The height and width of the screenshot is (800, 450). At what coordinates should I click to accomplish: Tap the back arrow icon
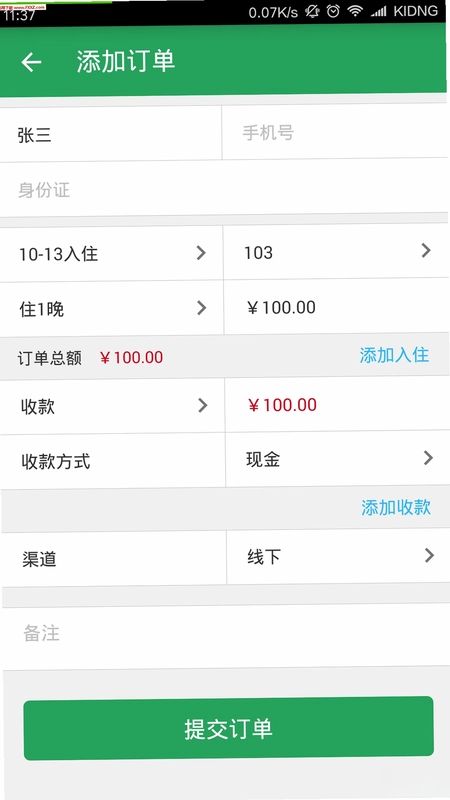click(x=31, y=62)
